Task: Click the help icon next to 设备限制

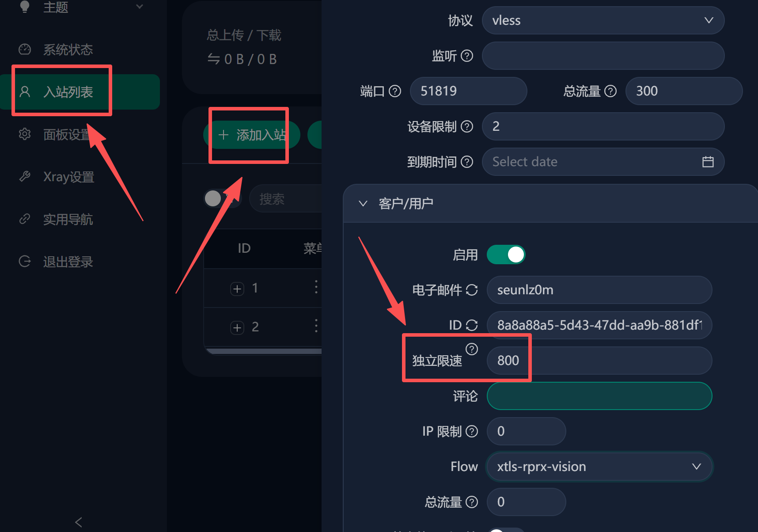Action: [467, 126]
